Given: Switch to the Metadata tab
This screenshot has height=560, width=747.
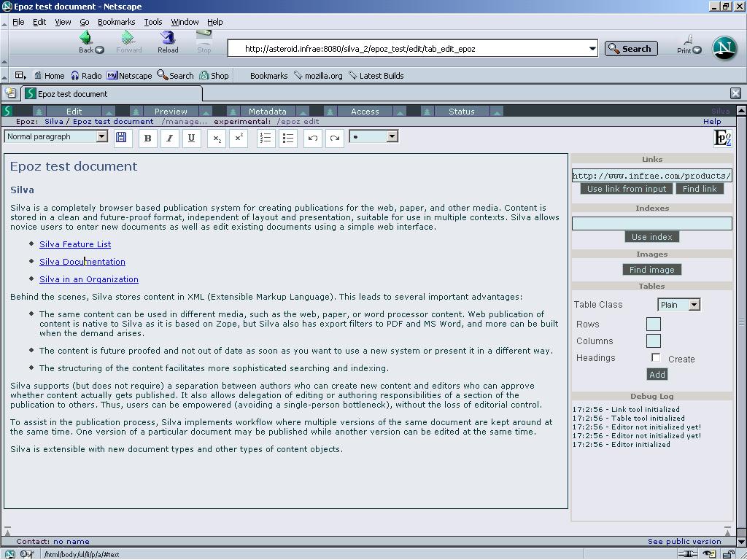Looking at the screenshot, I should [x=267, y=111].
